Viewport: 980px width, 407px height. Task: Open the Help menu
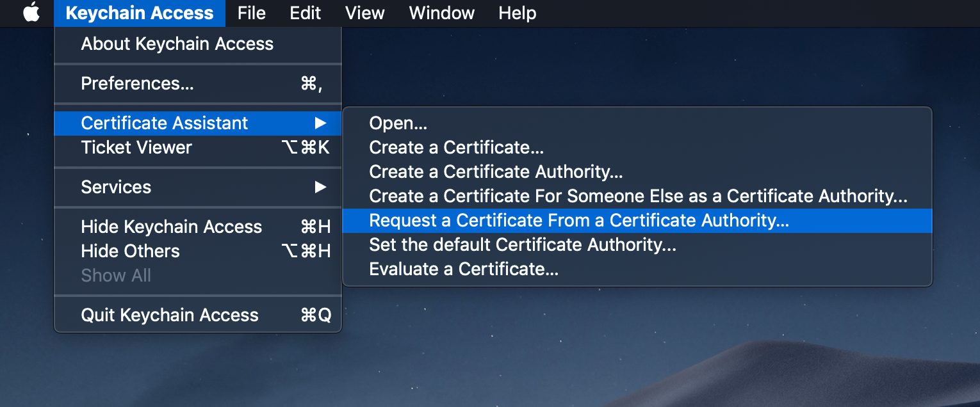pyautogui.click(x=517, y=13)
